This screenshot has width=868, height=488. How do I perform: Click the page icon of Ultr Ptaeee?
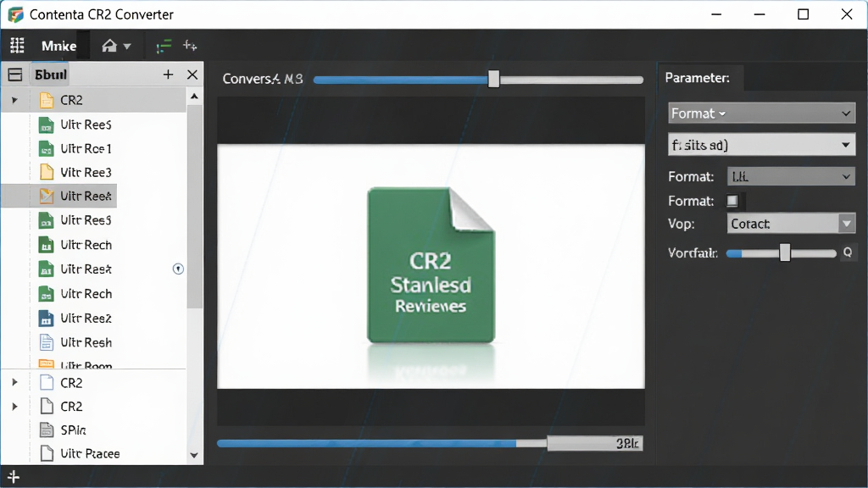(47, 454)
